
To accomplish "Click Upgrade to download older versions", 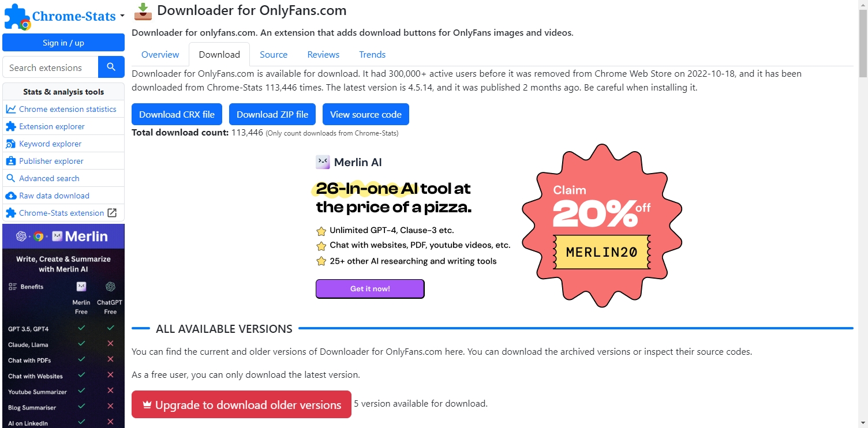I will [x=241, y=404].
